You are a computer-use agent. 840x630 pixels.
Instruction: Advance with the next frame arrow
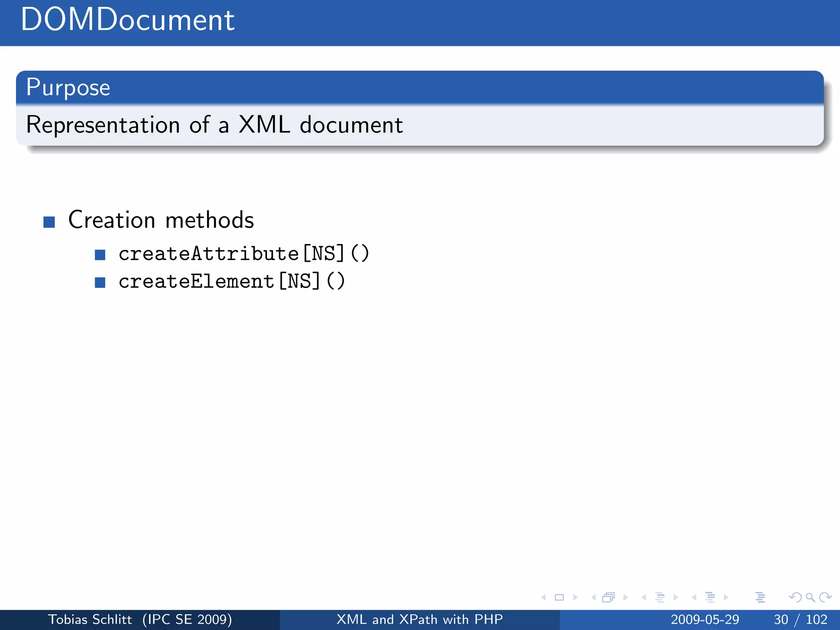625,598
